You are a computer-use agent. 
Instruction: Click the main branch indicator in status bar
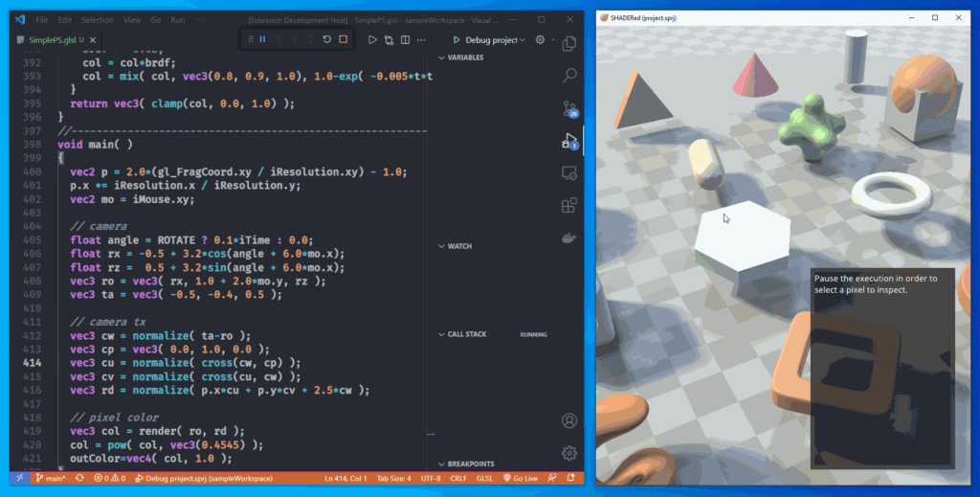pyautogui.click(x=50, y=478)
